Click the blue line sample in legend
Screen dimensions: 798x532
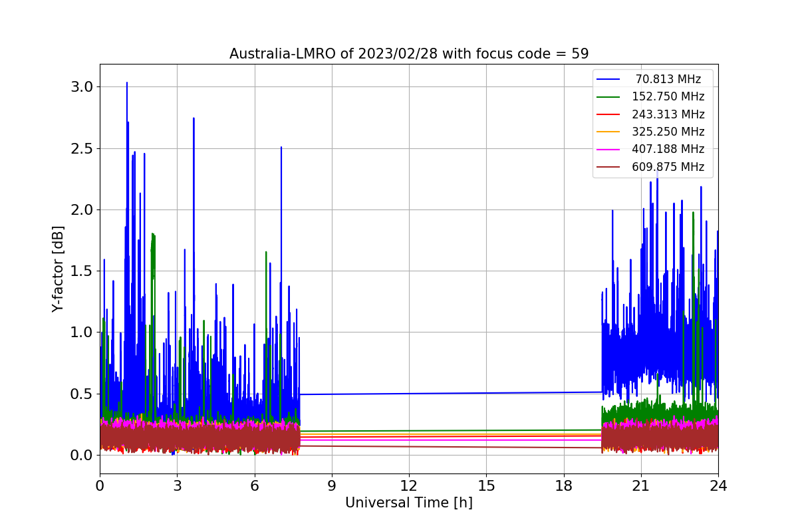pos(609,80)
